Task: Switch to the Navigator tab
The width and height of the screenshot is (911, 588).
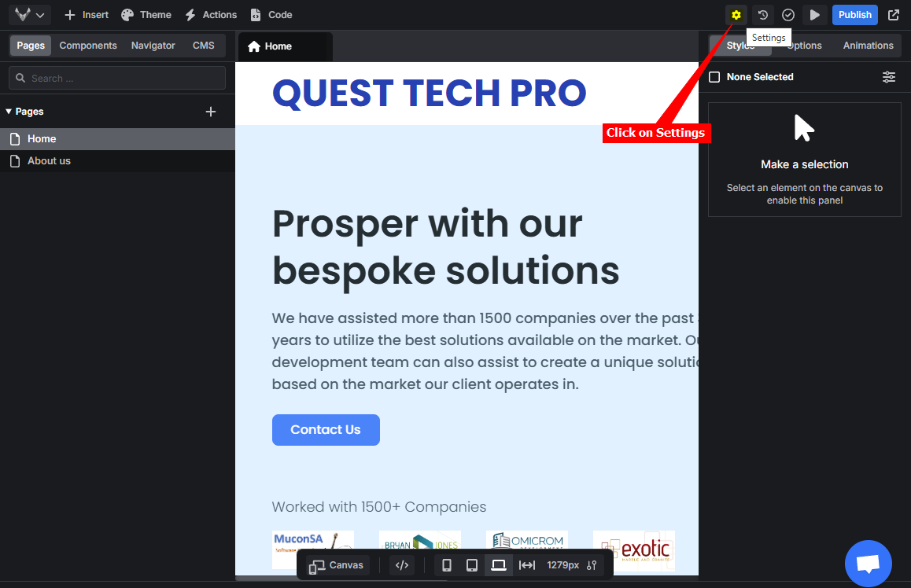Action: pyautogui.click(x=153, y=46)
